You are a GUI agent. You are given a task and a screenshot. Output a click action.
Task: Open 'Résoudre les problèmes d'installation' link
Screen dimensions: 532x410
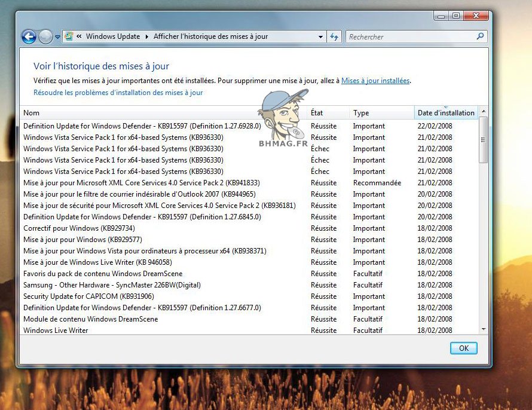(x=118, y=93)
